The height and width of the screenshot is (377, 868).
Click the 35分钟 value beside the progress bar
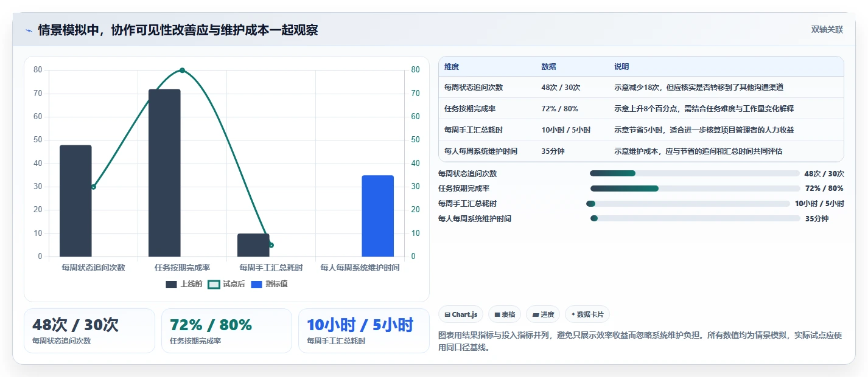(x=817, y=218)
